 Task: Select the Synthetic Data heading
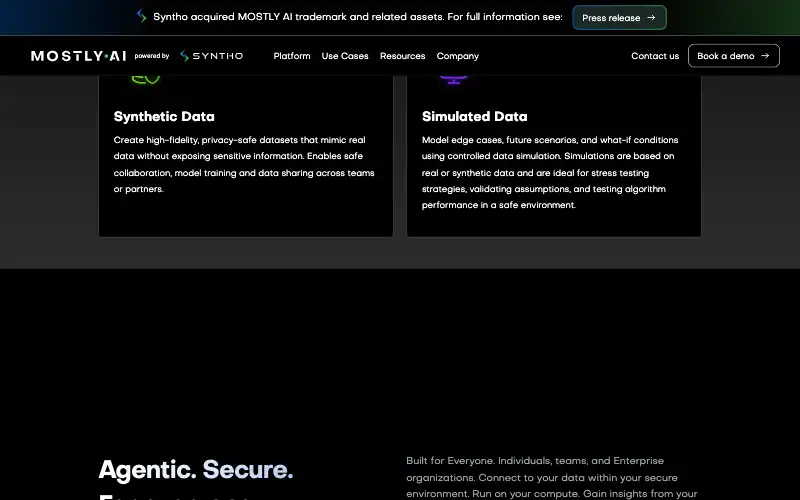point(164,117)
